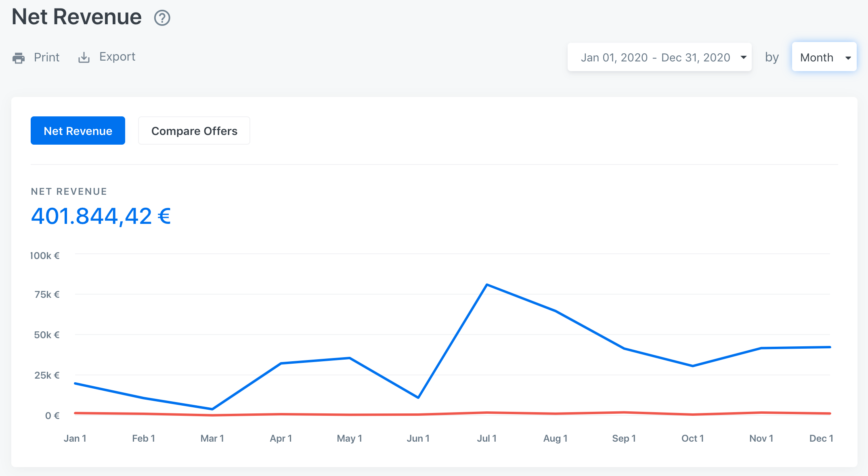The width and height of the screenshot is (868, 476).
Task: Click the 100k € axis label
Action: [45, 256]
